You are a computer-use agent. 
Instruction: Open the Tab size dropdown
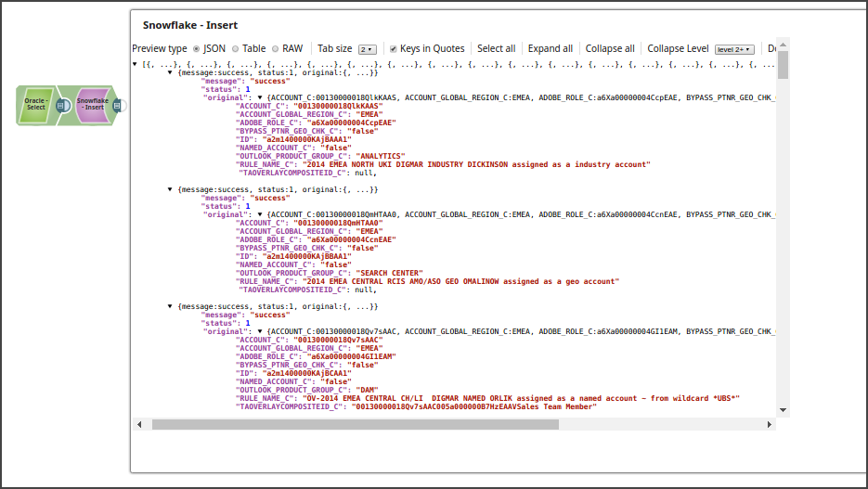pyautogui.click(x=367, y=49)
